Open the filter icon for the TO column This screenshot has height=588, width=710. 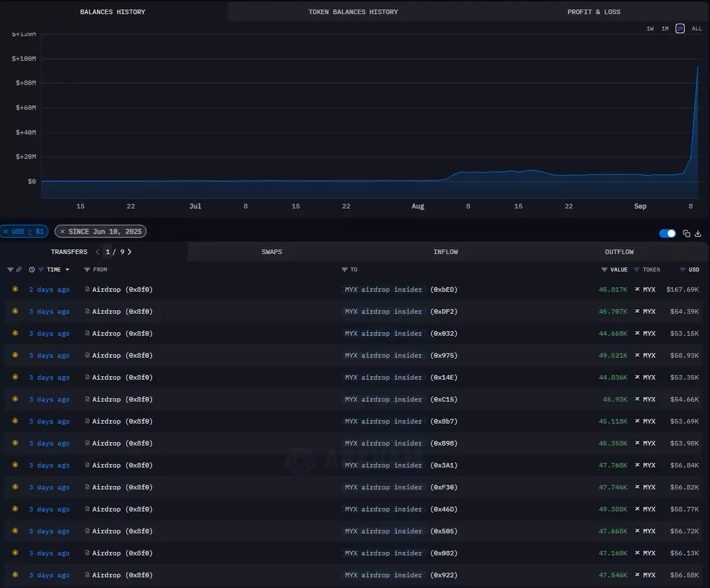coord(344,270)
